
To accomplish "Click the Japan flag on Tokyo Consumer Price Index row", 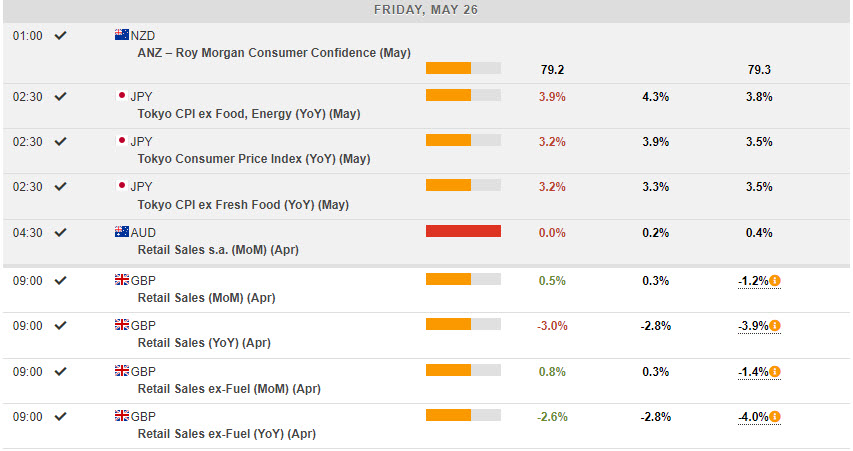I will pyautogui.click(x=121, y=141).
